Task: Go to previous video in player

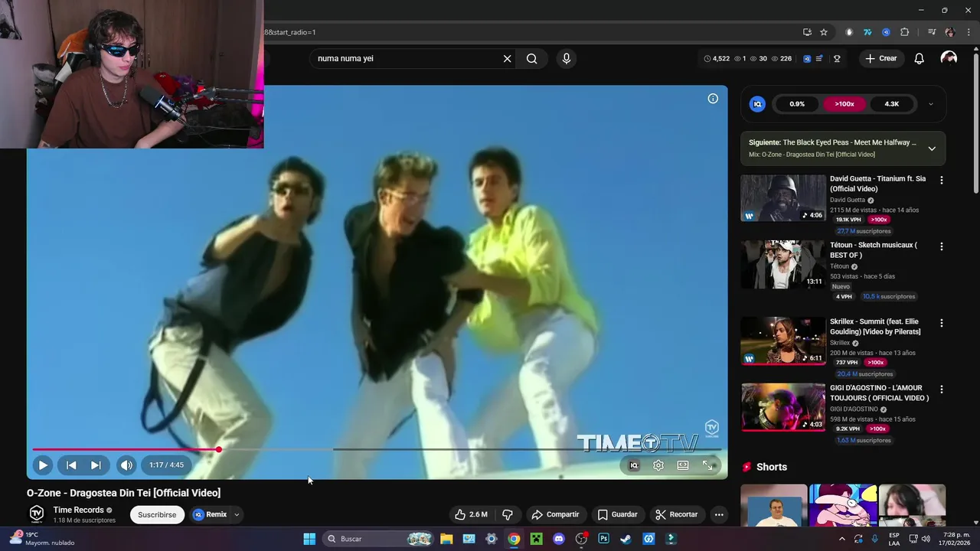Action: pos(71,465)
